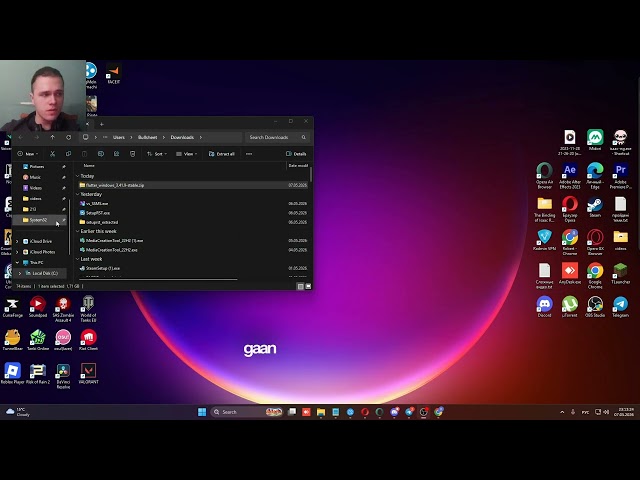Expand Local Disk (C:) node
The image size is (640, 480).
(20, 273)
